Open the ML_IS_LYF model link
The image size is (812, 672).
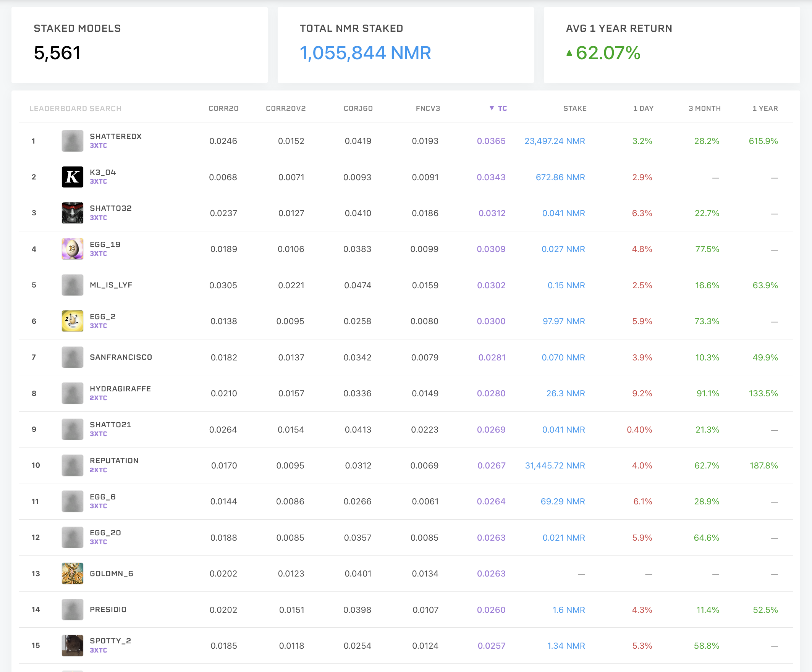point(111,285)
